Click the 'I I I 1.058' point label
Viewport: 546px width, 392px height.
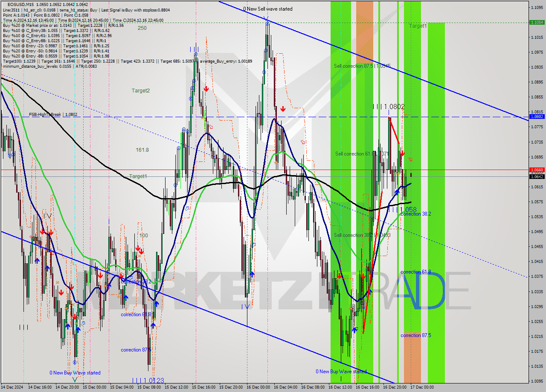pyautogui.click(x=402, y=210)
